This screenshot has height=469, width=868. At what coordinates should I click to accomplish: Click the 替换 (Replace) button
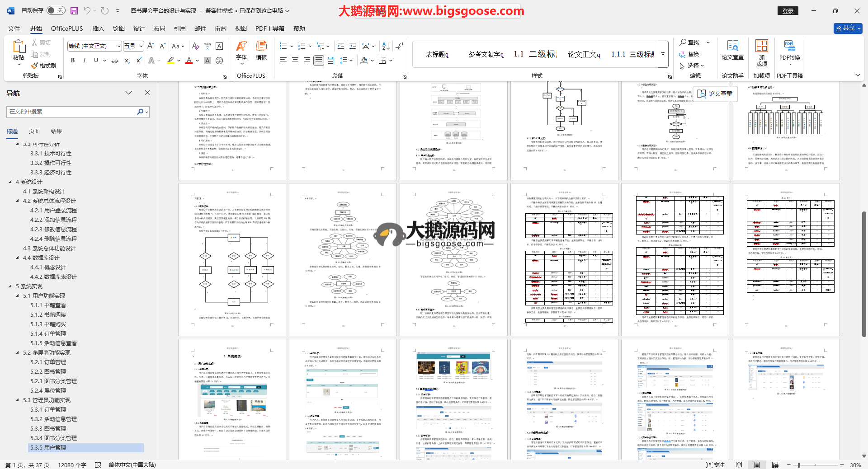point(689,54)
